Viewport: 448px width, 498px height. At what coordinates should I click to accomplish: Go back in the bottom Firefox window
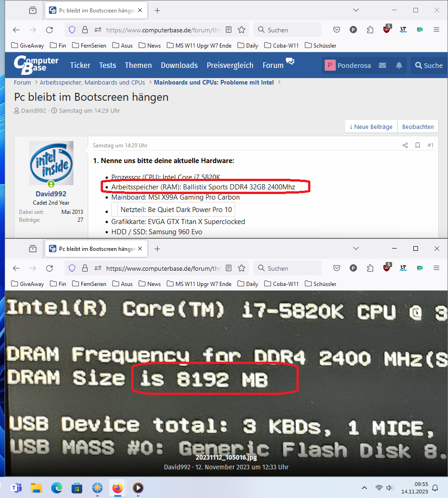tap(16, 268)
